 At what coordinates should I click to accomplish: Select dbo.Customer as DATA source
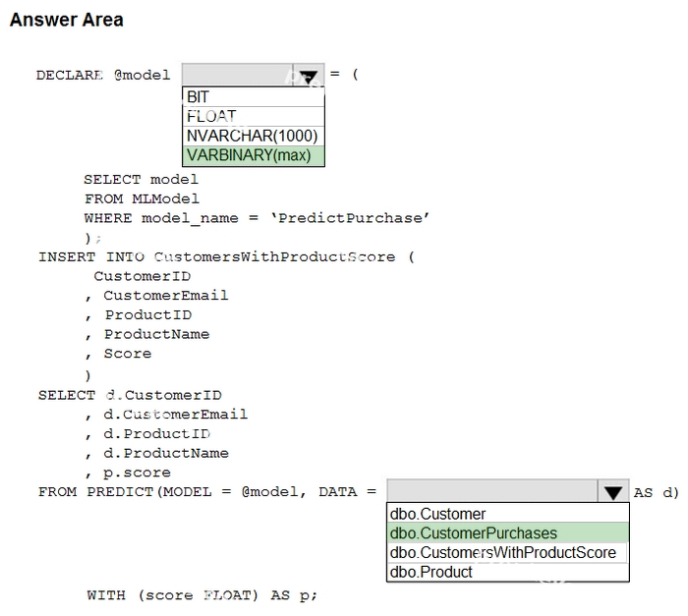click(x=508, y=514)
